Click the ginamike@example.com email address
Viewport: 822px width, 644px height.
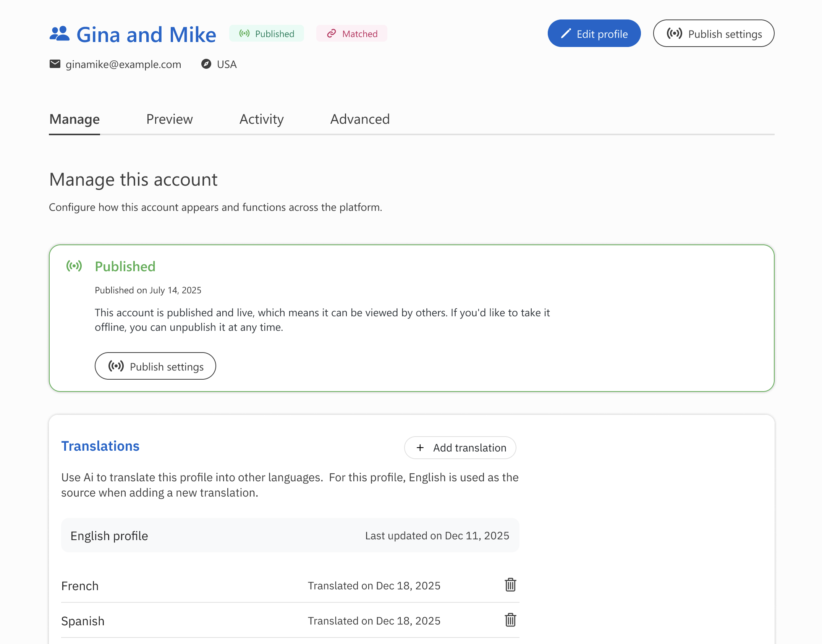[x=123, y=64]
